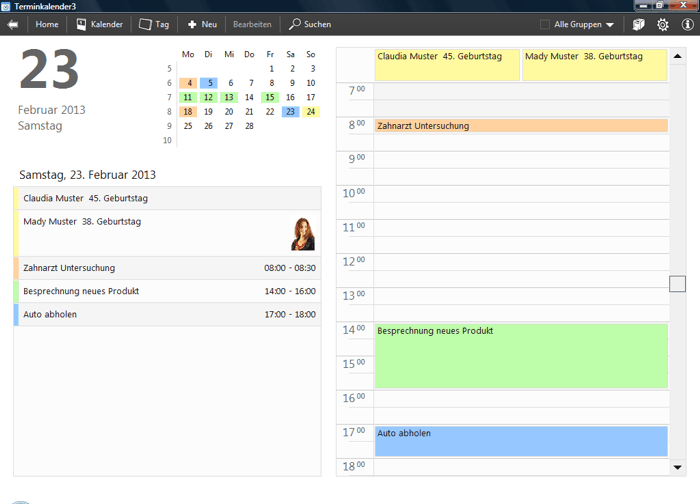The height and width of the screenshot is (504, 700).
Task: Click the 3D cube icon in toolbar
Action: [x=638, y=24]
